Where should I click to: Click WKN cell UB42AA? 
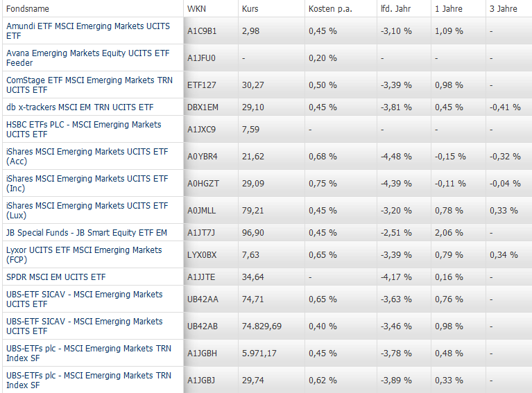click(x=202, y=299)
